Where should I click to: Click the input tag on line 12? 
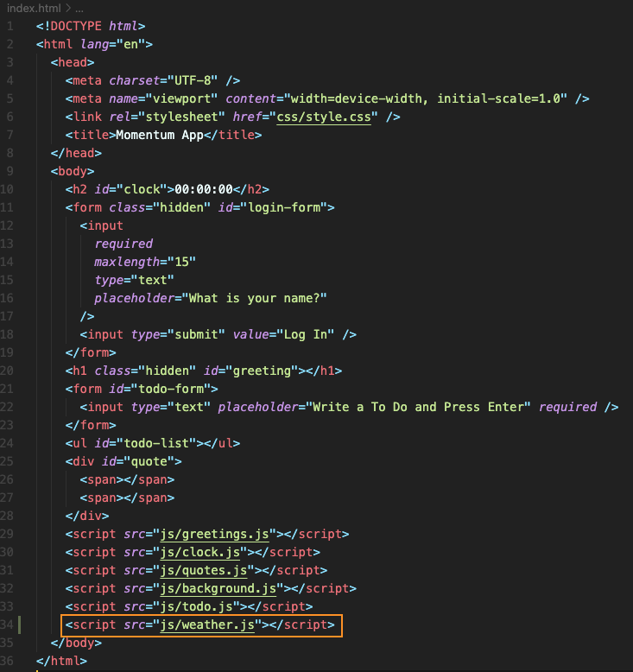coord(102,225)
